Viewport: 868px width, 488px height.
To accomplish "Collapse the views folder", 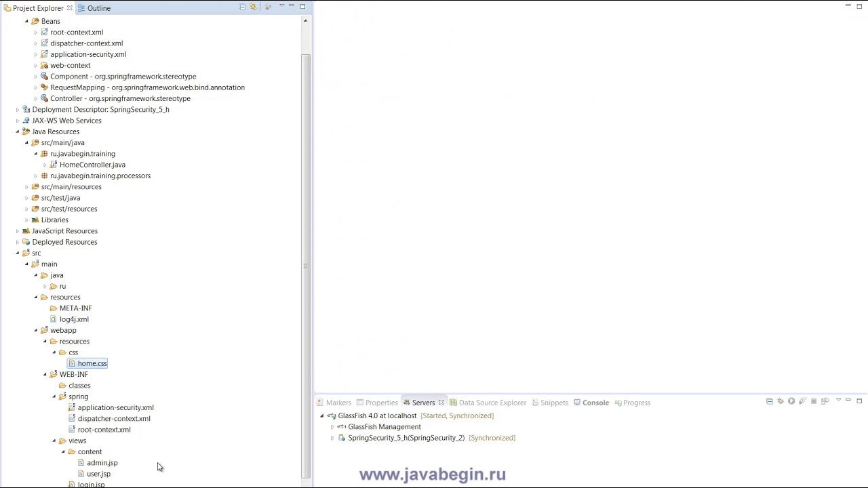I will (54, 441).
